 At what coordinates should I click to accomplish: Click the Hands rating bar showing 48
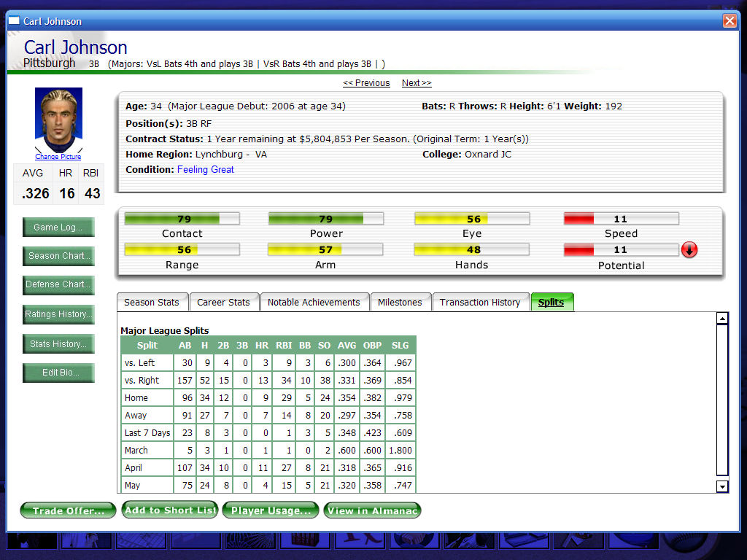click(x=472, y=249)
